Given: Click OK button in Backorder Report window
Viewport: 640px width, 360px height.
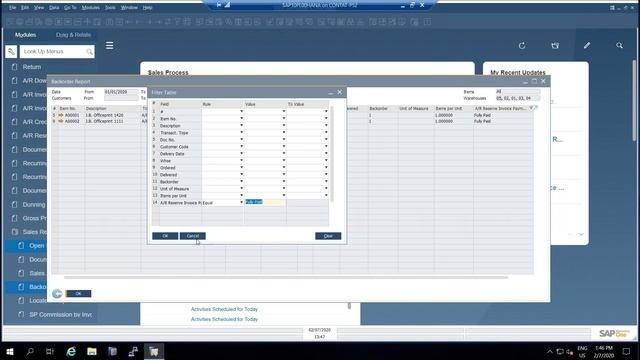Looking at the screenshot, I should (78, 293).
